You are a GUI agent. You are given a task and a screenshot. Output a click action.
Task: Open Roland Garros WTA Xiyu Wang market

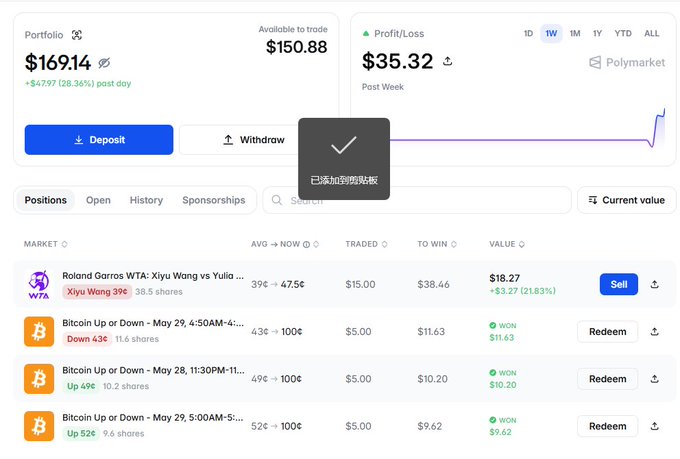[x=153, y=276]
